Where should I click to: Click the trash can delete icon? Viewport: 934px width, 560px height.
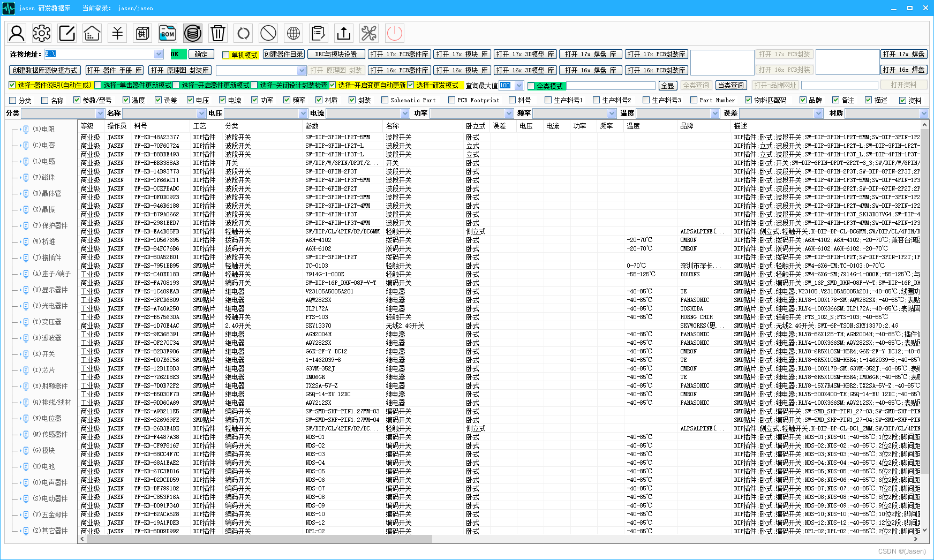(x=218, y=33)
